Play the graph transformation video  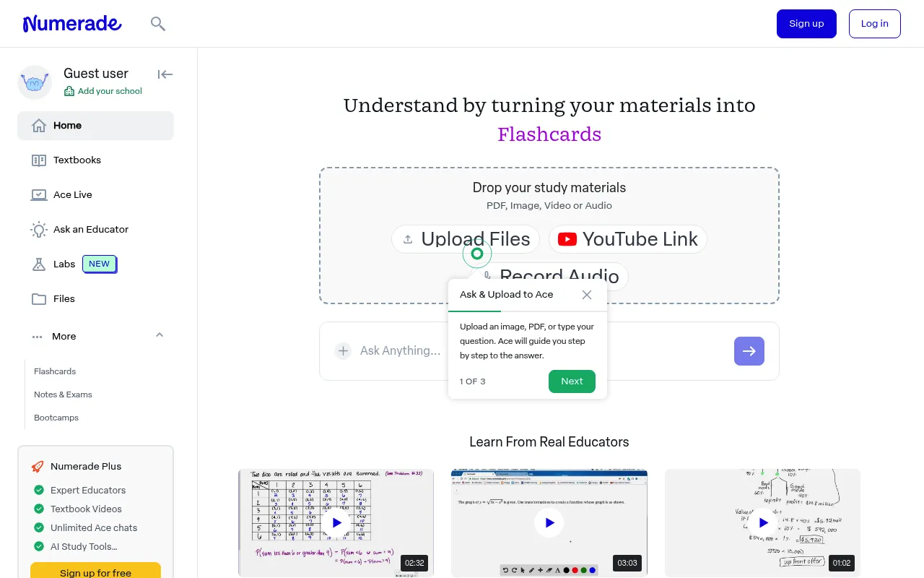click(x=549, y=523)
